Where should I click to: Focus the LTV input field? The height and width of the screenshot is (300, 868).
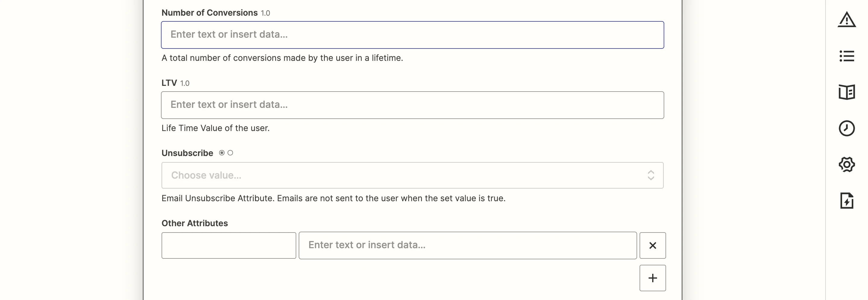coord(412,105)
